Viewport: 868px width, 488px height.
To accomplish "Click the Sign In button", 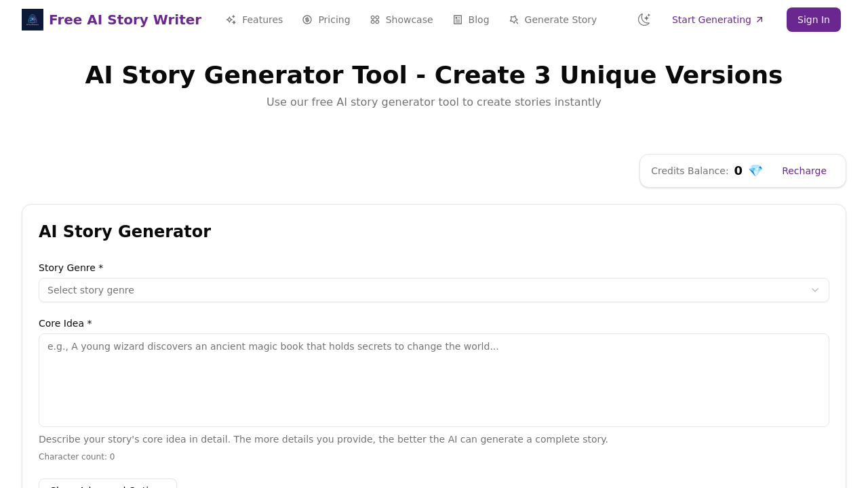I will coord(813,19).
